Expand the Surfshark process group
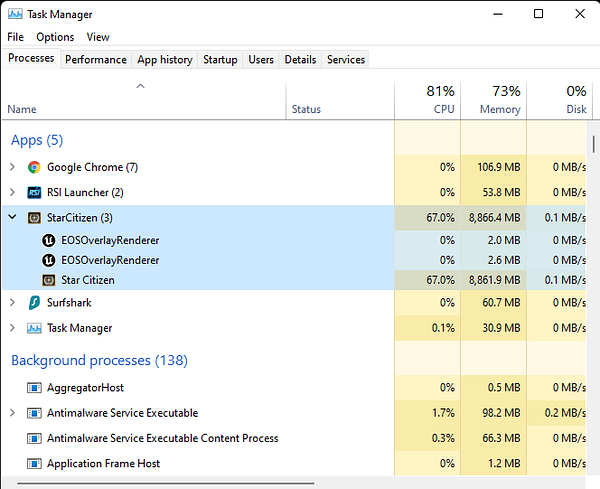Viewport: 600px width, 489px height. coord(12,302)
